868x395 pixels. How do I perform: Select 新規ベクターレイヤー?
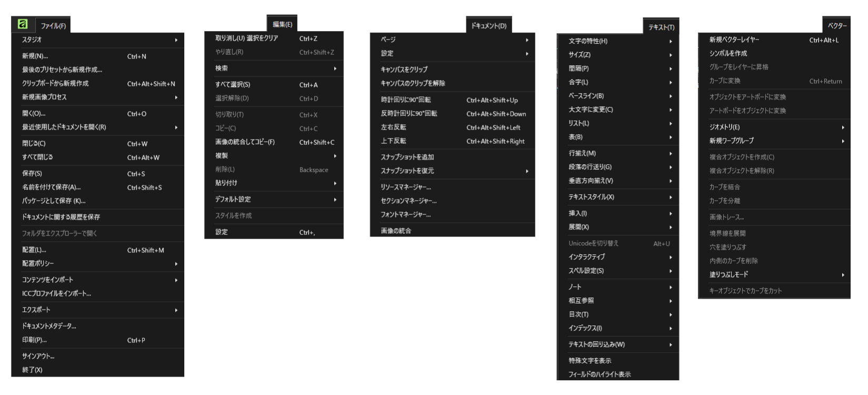pyautogui.click(x=734, y=40)
